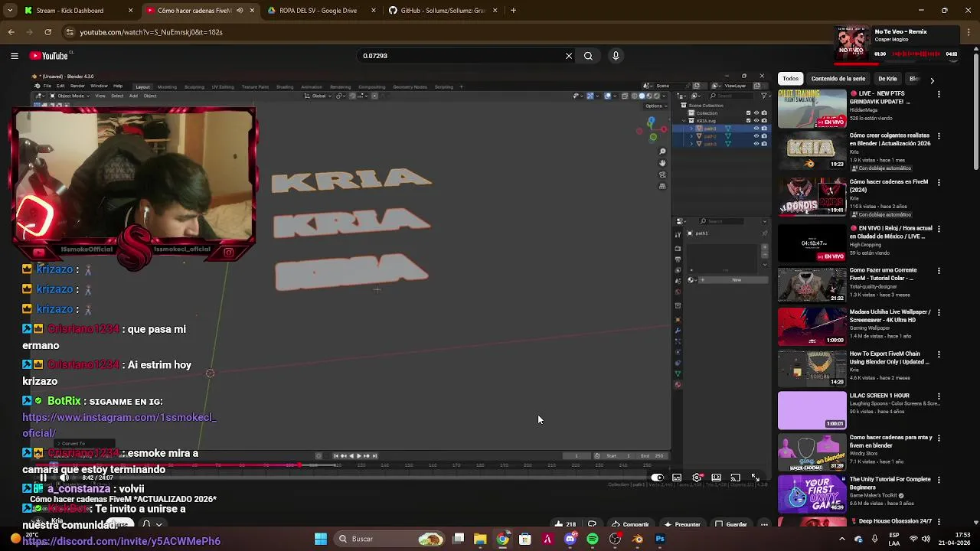
Task: Open Blender File menu
Action: point(47,86)
